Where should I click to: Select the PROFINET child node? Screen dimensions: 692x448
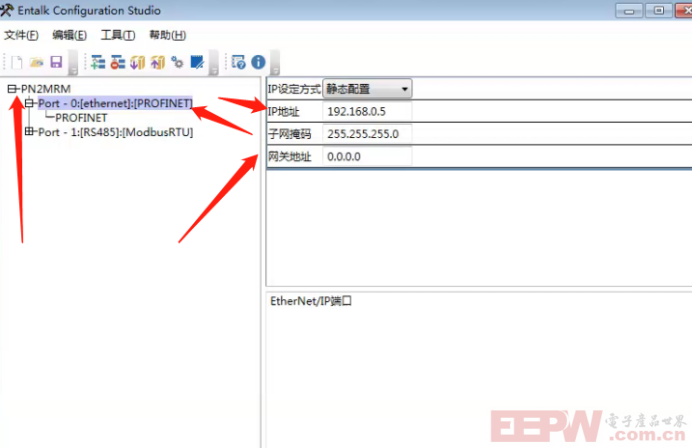(x=81, y=118)
